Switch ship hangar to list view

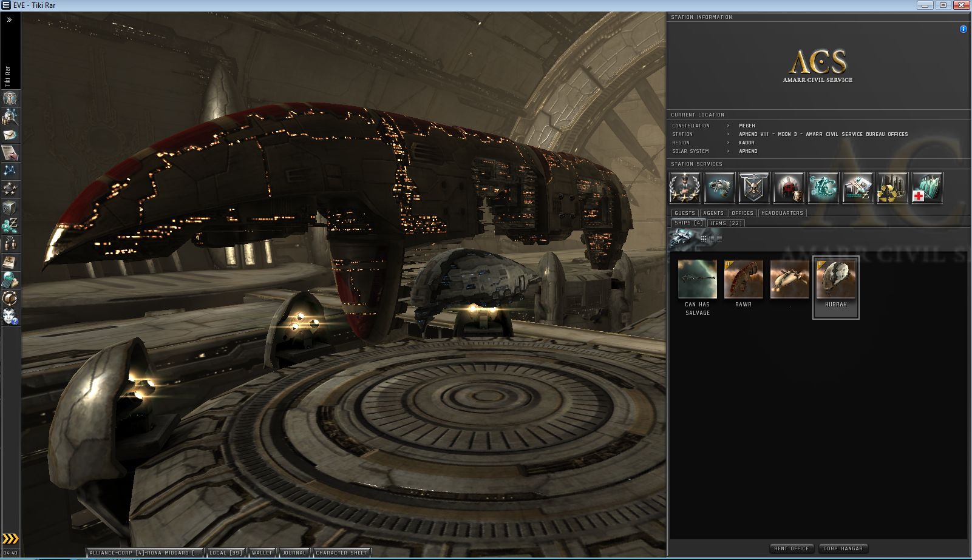tap(719, 239)
